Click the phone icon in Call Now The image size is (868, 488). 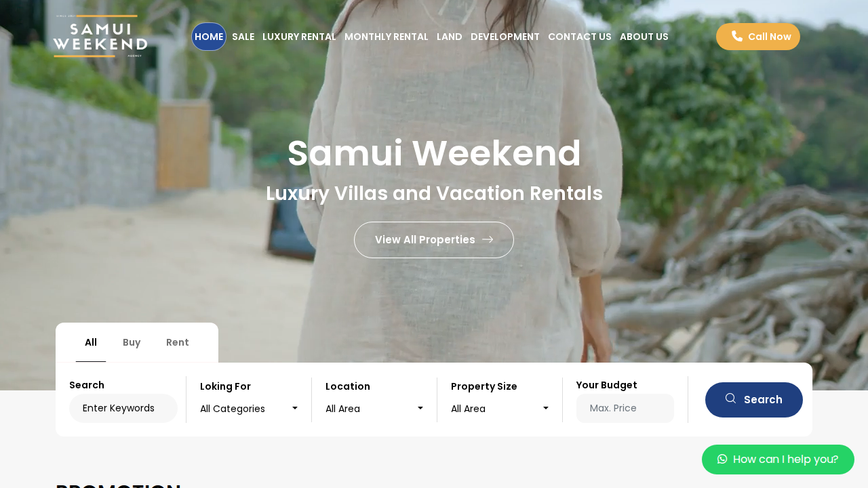(x=736, y=36)
